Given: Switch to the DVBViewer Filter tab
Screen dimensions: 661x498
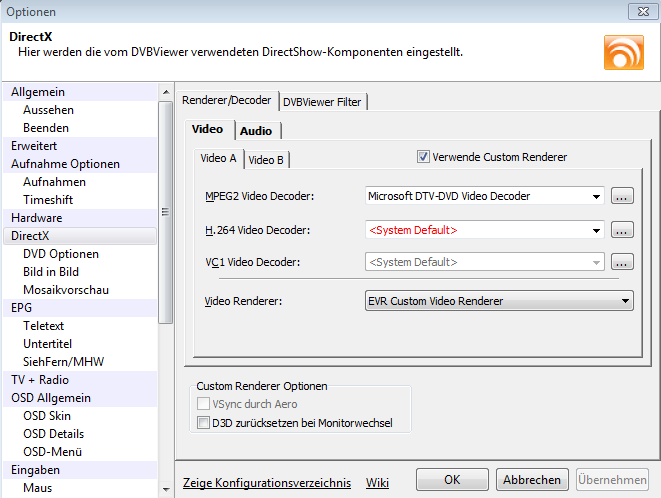Looking at the screenshot, I should [x=322, y=102].
